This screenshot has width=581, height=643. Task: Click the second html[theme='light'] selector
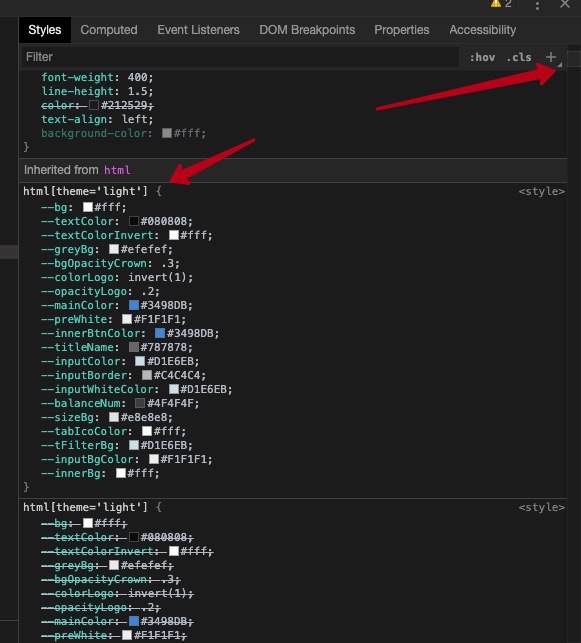pyautogui.click(x=85, y=508)
